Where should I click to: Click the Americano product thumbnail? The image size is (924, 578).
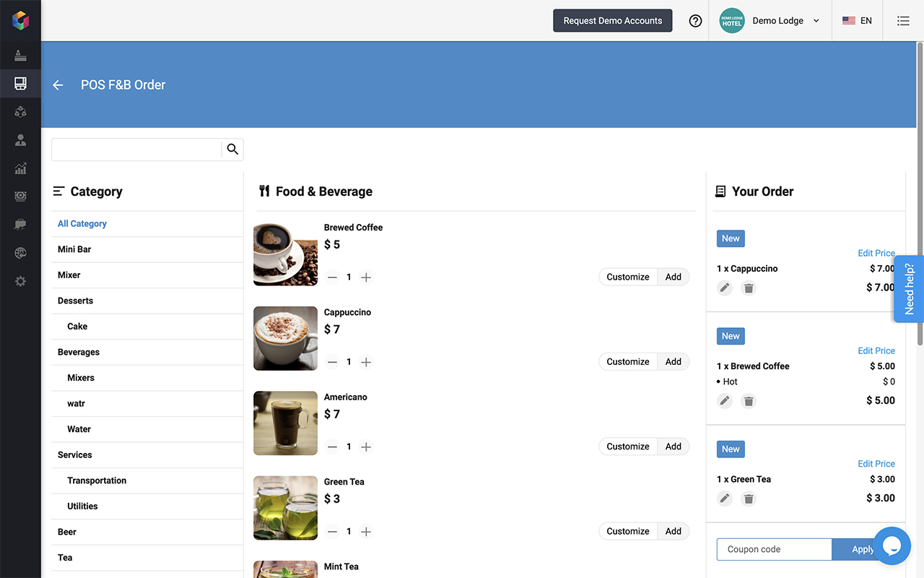coord(285,423)
